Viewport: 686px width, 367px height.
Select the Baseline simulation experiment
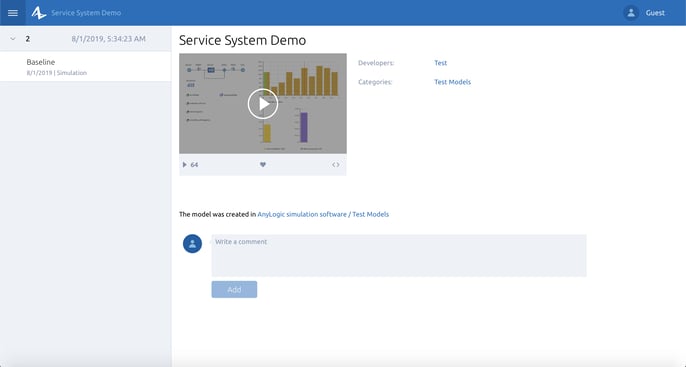(85, 66)
